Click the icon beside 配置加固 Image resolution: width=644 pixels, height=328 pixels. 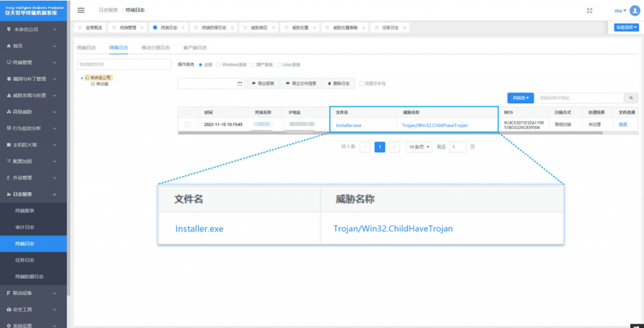[9, 161]
